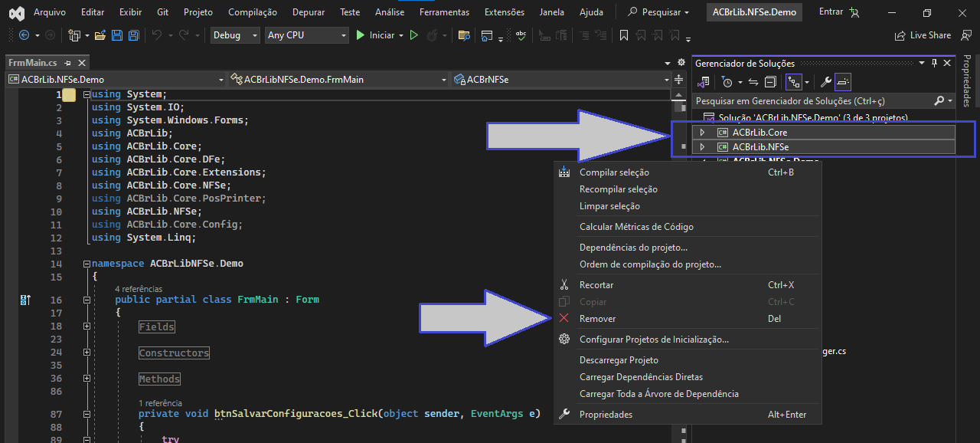The width and height of the screenshot is (980, 443).
Task: Save the current file with the single-disk icon
Action: (117, 35)
